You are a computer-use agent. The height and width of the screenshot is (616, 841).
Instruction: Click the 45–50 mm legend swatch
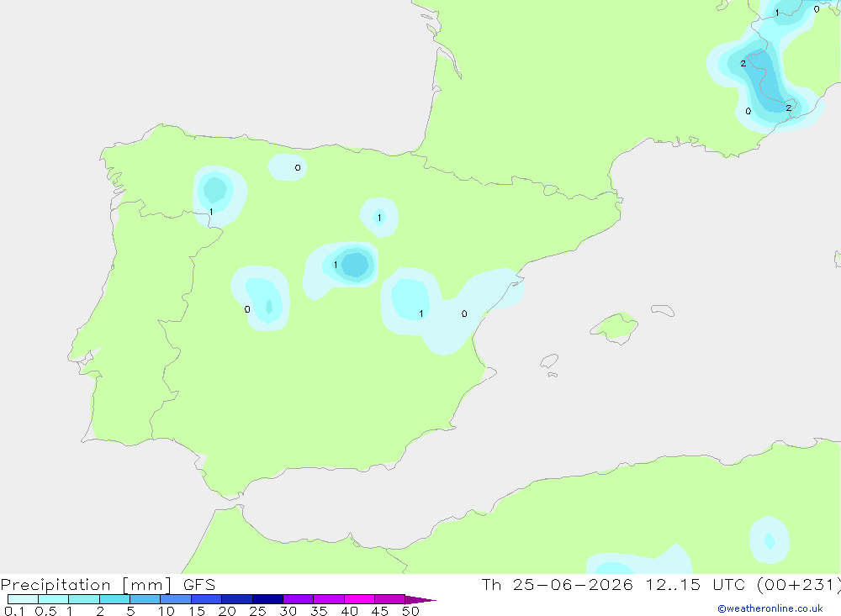[390, 599]
